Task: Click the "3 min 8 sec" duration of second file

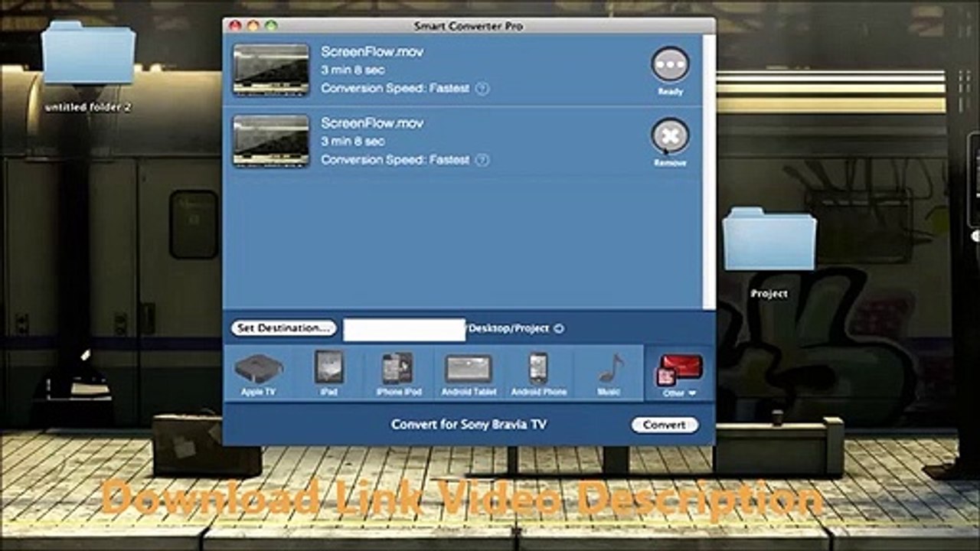Action: (353, 142)
